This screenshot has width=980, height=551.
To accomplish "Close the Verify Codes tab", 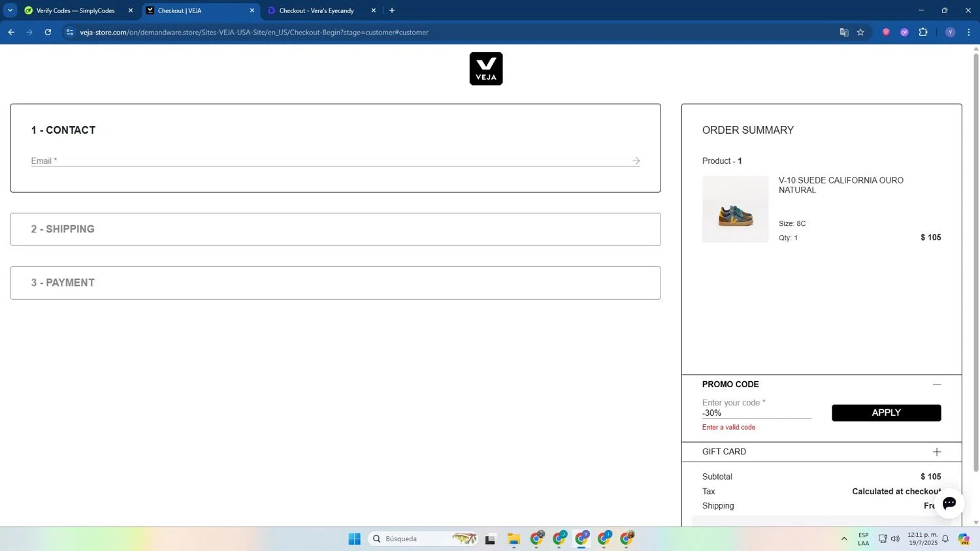I will 130,10.
